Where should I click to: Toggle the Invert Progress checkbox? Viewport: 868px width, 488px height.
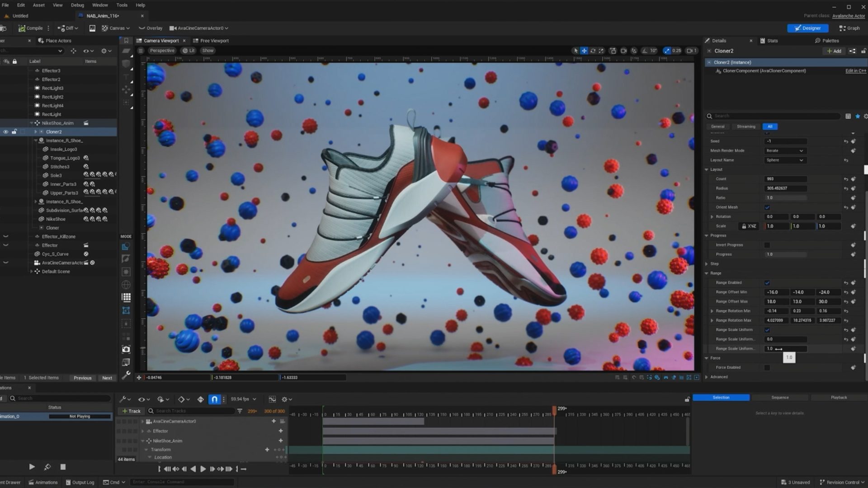point(767,245)
